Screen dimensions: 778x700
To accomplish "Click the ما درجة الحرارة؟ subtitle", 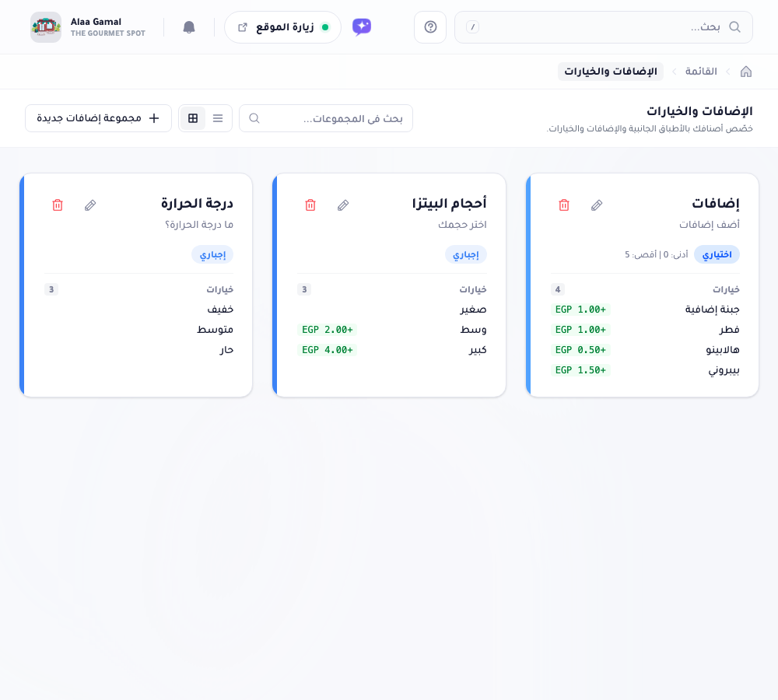I will [x=199, y=225].
